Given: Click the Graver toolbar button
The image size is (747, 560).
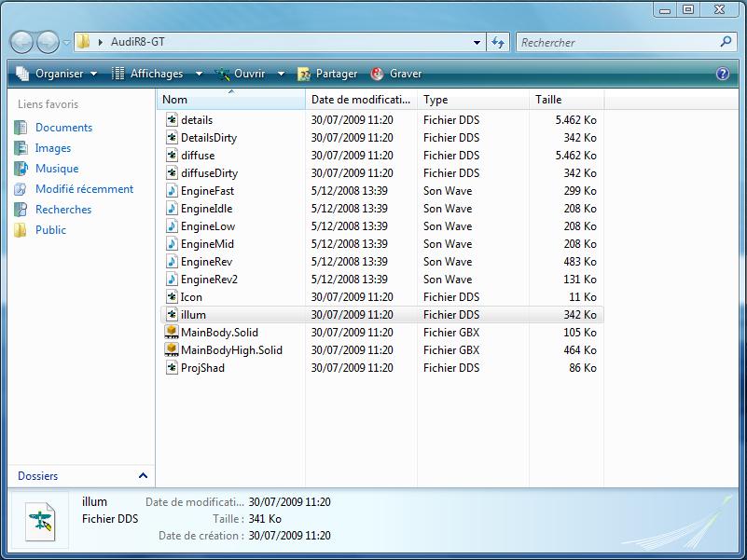Looking at the screenshot, I should (396, 74).
